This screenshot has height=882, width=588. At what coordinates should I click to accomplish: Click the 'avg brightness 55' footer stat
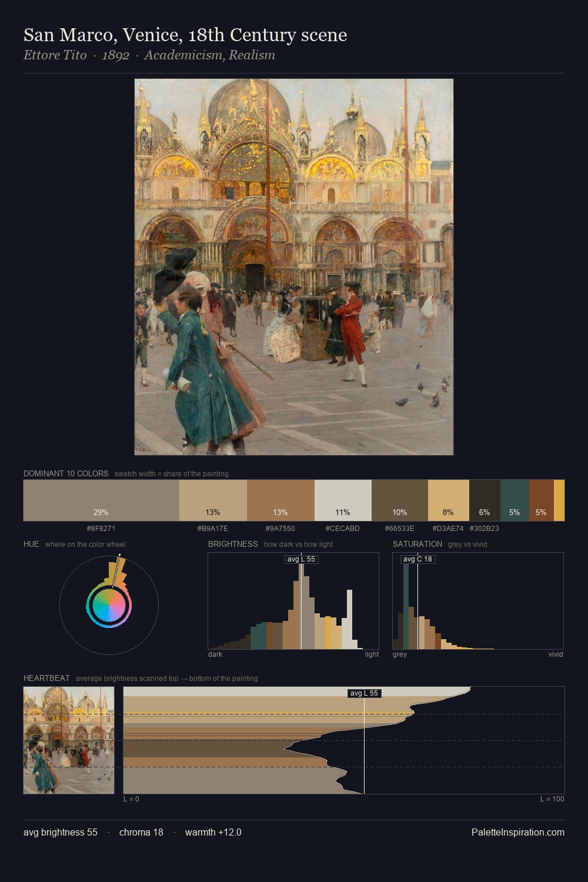tap(61, 832)
